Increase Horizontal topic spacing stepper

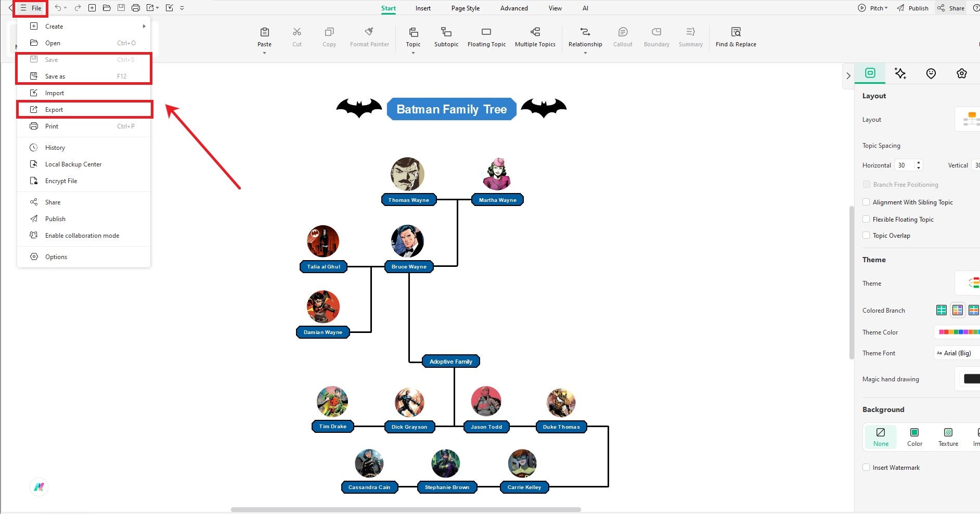point(919,162)
